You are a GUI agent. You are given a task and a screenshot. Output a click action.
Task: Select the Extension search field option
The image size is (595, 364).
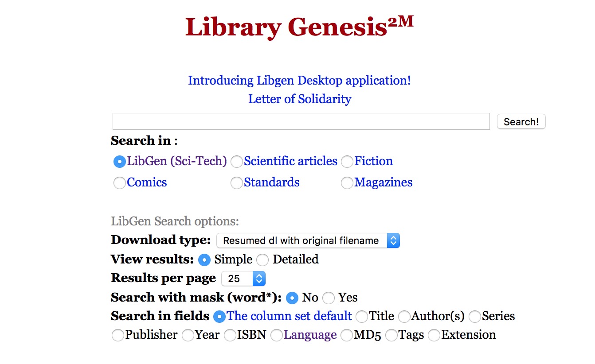434,336
